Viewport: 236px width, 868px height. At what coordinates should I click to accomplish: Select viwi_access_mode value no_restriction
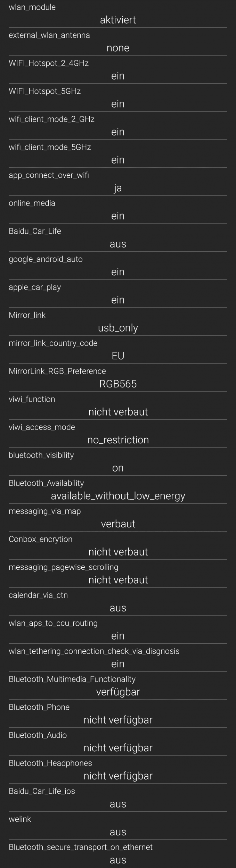[118, 440]
